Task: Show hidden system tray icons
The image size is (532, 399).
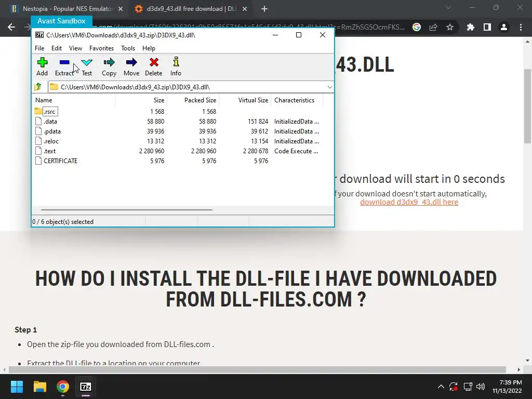Action: (441, 387)
